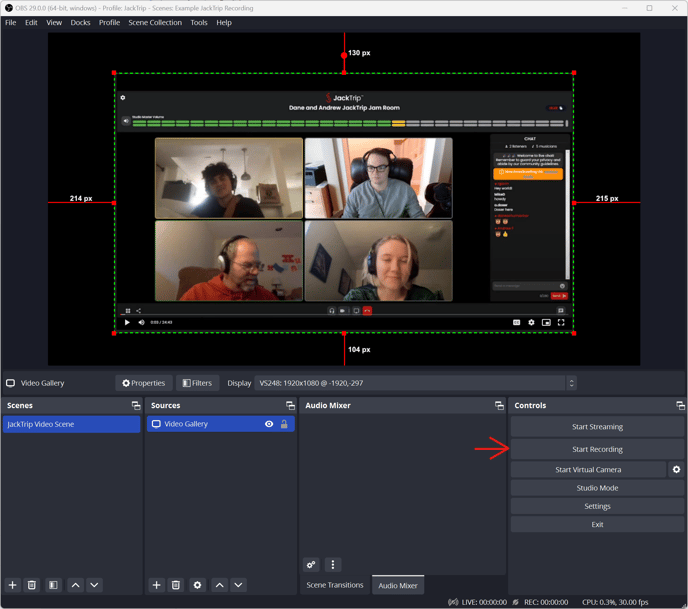Screen dimensions: 688x609
Task: Move source down arrow in Sources panel
Action: tap(238, 585)
